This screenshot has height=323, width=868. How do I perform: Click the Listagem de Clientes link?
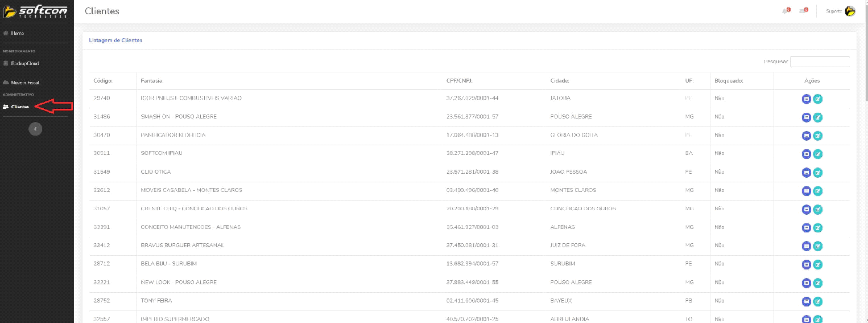[115, 40]
